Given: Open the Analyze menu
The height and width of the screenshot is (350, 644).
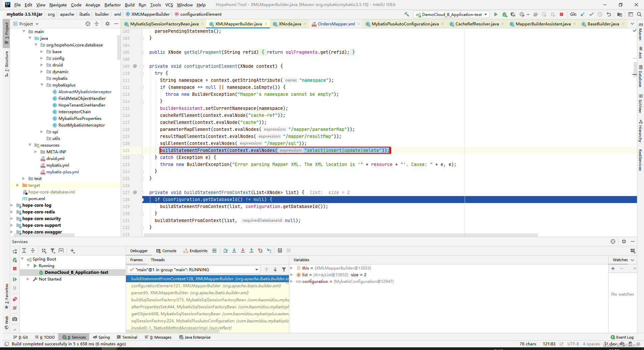Looking at the screenshot, I should pos(93,5).
